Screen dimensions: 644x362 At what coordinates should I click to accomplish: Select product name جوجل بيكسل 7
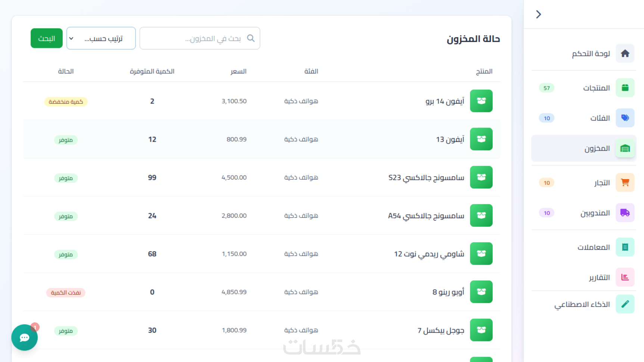click(x=441, y=330)
